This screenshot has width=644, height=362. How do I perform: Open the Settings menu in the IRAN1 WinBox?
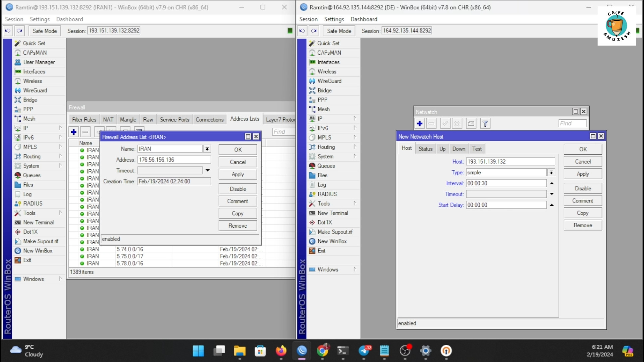coord(40,19)
